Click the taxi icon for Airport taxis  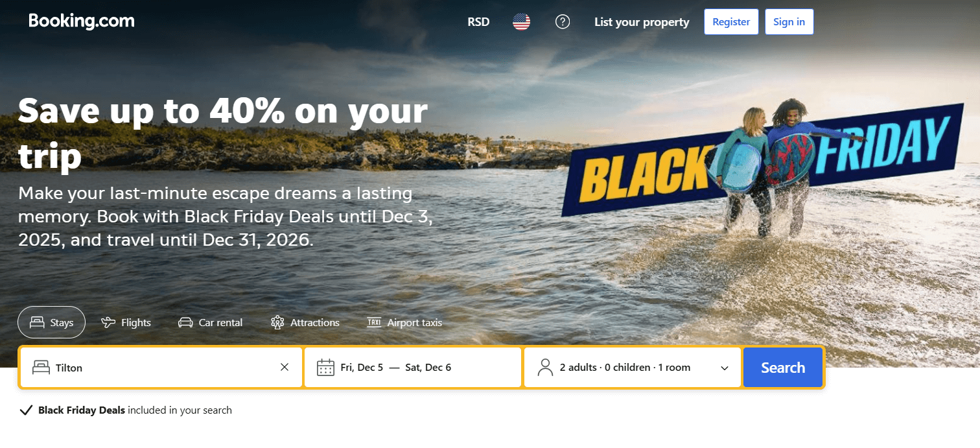click(374, 322)
